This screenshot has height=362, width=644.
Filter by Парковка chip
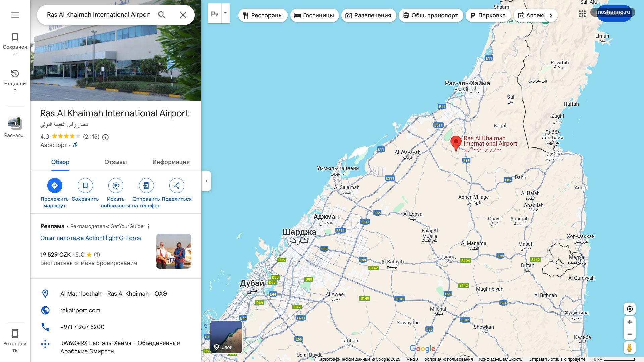pos(488,15)
